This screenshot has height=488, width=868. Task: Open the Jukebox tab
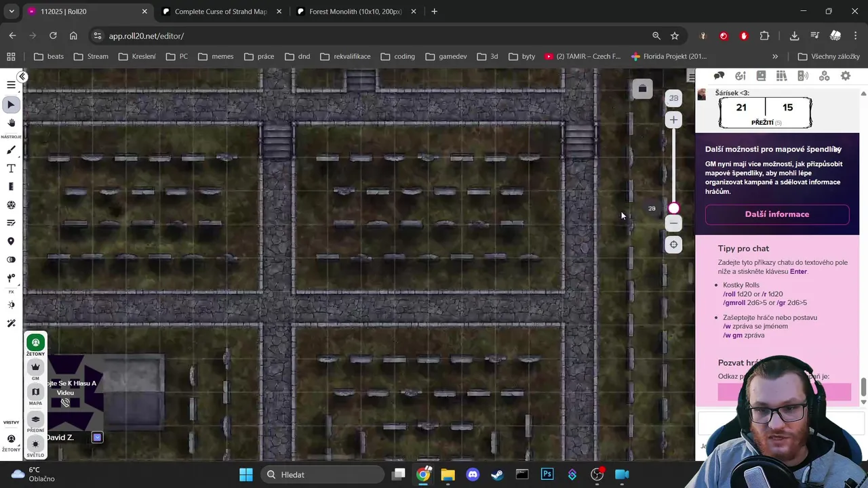tap(803, 76)
